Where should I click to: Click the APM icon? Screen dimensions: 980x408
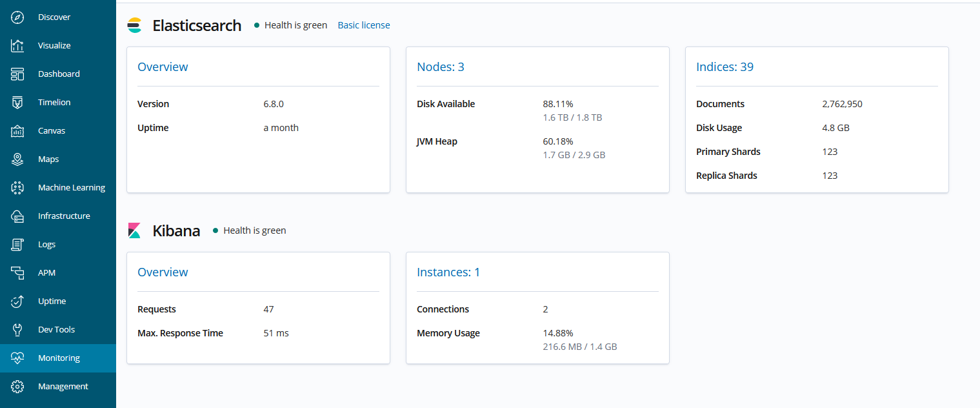click(17, 273)
